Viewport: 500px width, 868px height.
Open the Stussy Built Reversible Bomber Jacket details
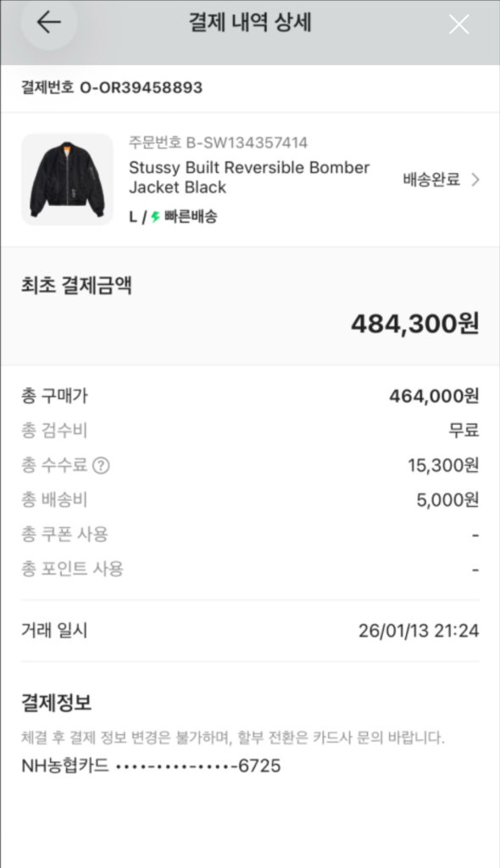[x=249, y=177]
